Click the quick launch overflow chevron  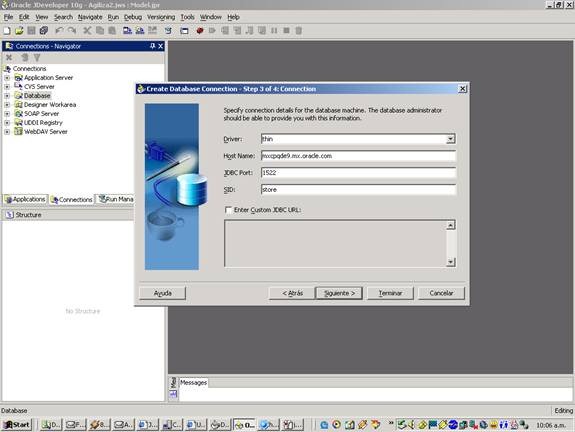click(x=391, y=423)
